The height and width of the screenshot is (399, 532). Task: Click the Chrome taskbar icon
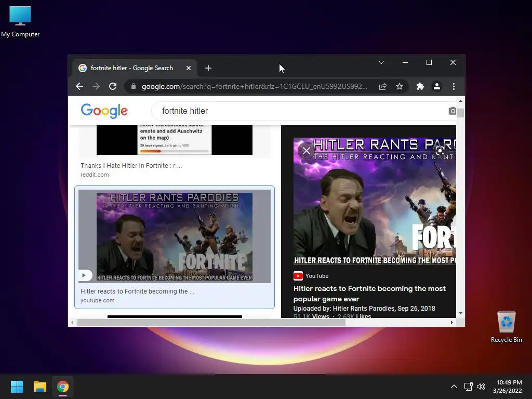63,387
